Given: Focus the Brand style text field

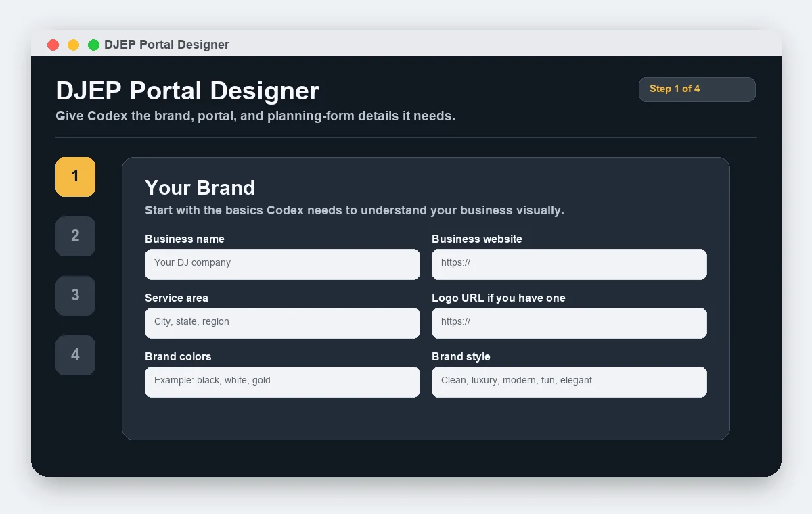Looking at the screenshot, I should [569, 381].
